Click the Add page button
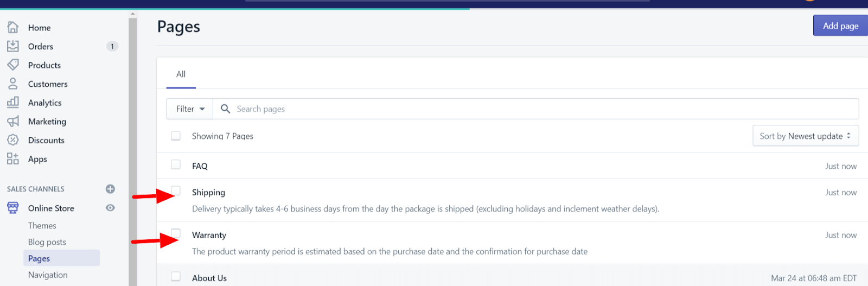 (840, 26)
